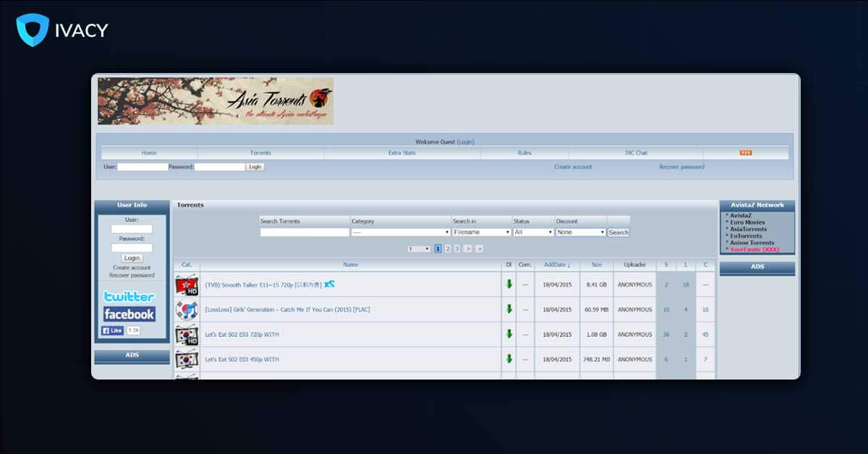Open torrent Girls' Generation Catch Me If You Can
868x454 pixels.
[287, 309]
